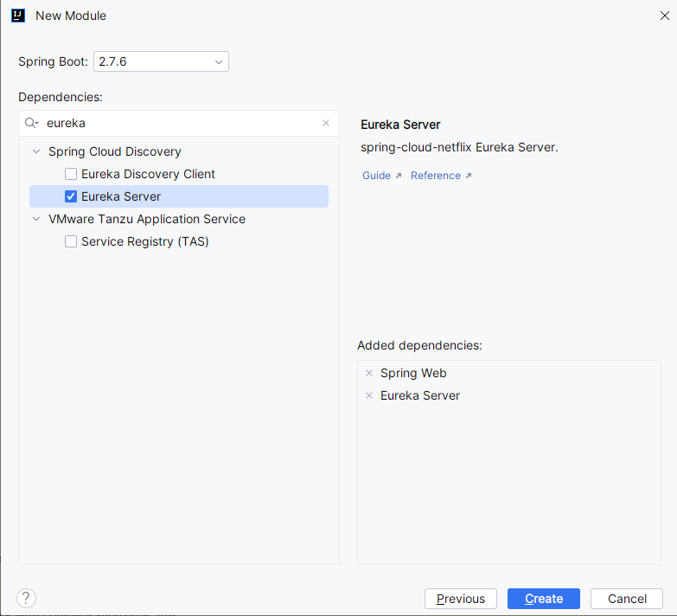Screen dimensions: 677x616
Task: Click the search magnifier icon
Action: point(31,123)
